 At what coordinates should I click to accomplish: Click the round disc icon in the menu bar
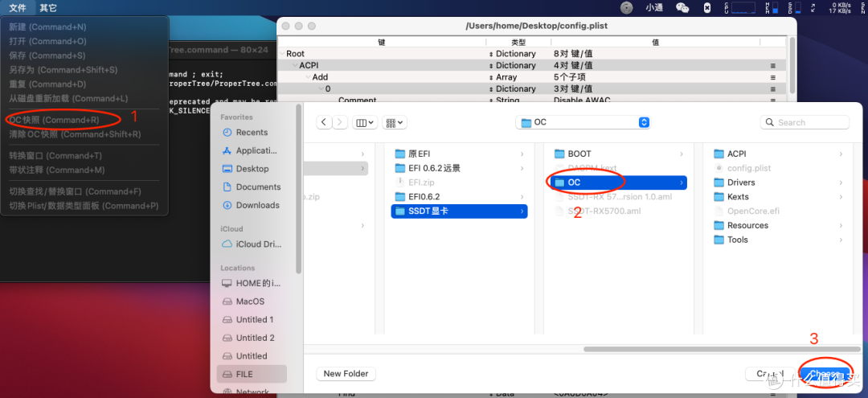626,8
